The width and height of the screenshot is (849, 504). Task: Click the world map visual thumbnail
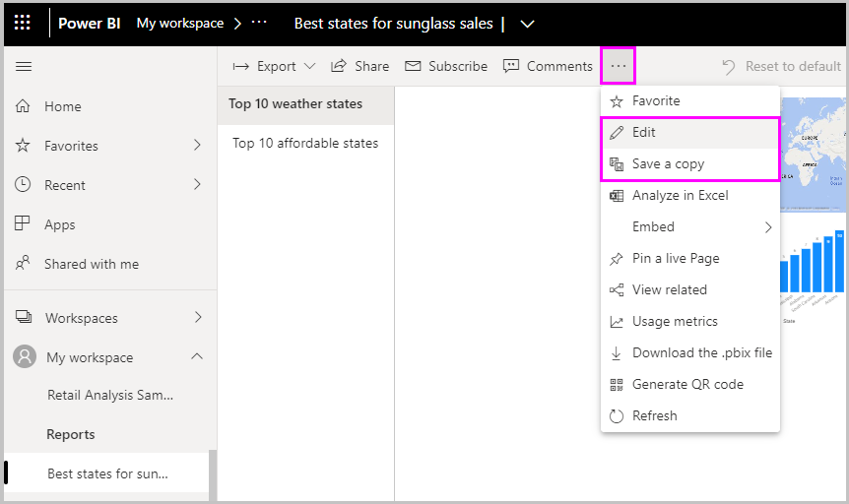click(x=813, y=155)
